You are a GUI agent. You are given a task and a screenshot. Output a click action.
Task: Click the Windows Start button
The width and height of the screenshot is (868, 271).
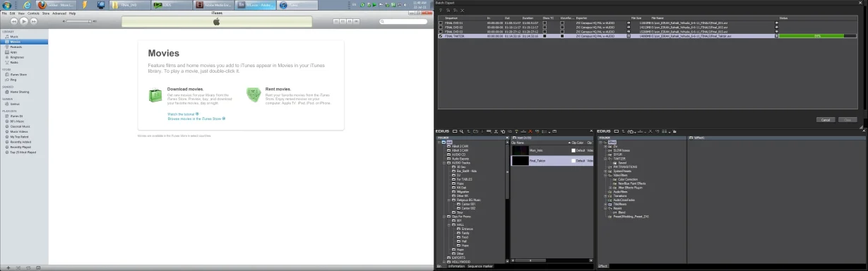click(x=6, y=5)
